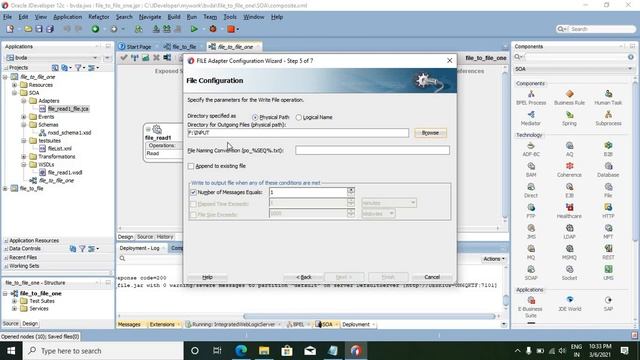The height and width of the screenshot is (360, 640).
Task: Click the Debug bug toolbar icon
Action: (x=213, y=29)
